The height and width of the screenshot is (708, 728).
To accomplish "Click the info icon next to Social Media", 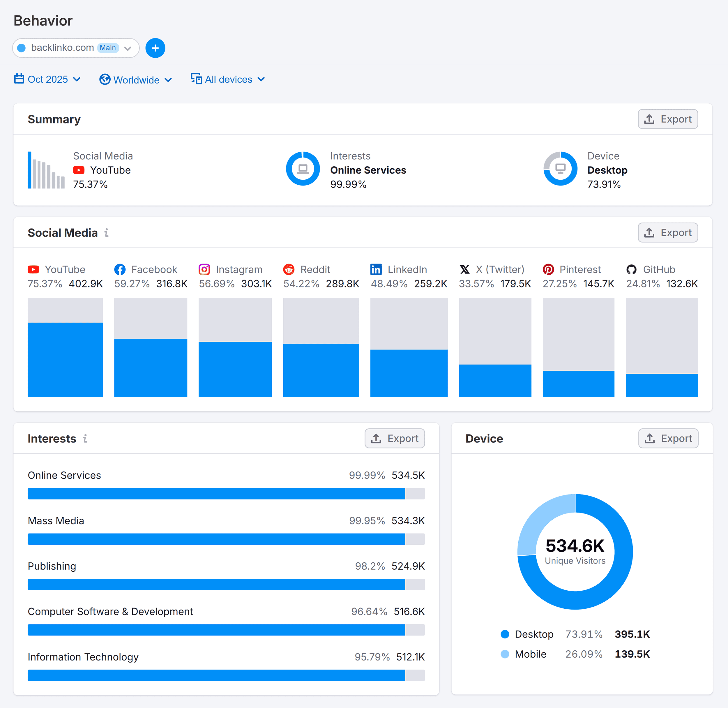I will (x=107, y=233).
